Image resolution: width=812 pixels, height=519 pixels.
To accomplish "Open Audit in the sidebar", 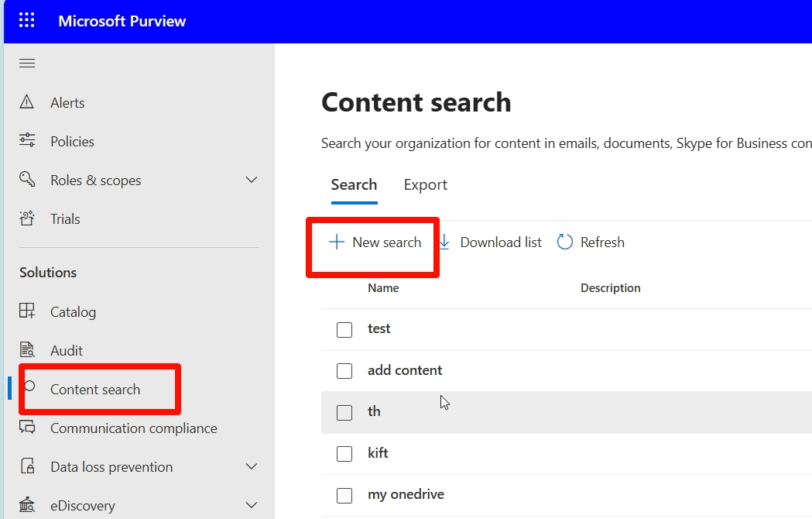I will (67, 350).
